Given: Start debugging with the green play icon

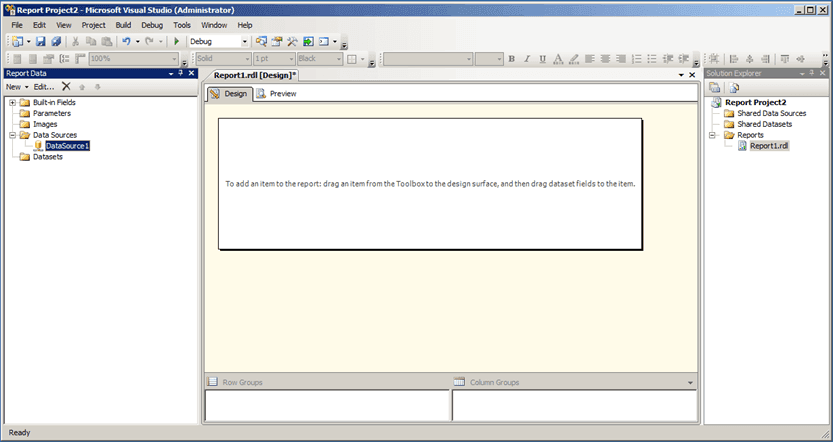Looking at the screenshot, I should (176, 41).
